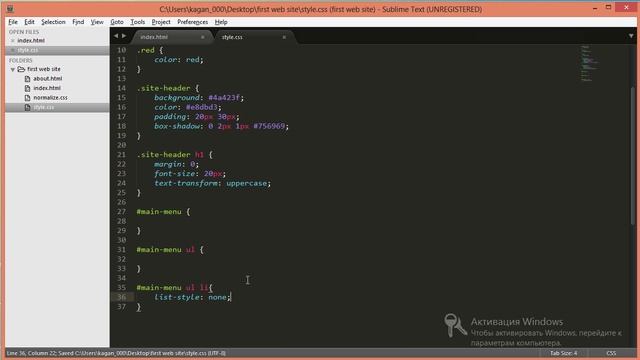Click the minimap code preview
Image resolution: width=640 pixels, height=360 pixels.
click(x=589, y=63)
